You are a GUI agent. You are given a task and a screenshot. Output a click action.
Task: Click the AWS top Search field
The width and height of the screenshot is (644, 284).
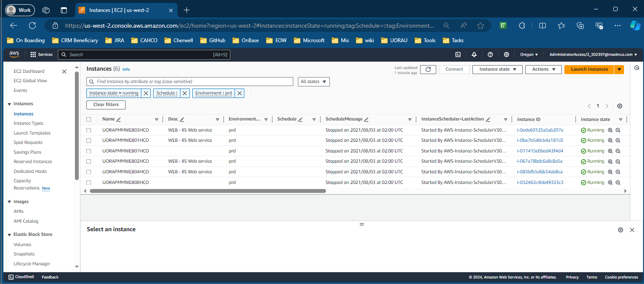[144, 55]
